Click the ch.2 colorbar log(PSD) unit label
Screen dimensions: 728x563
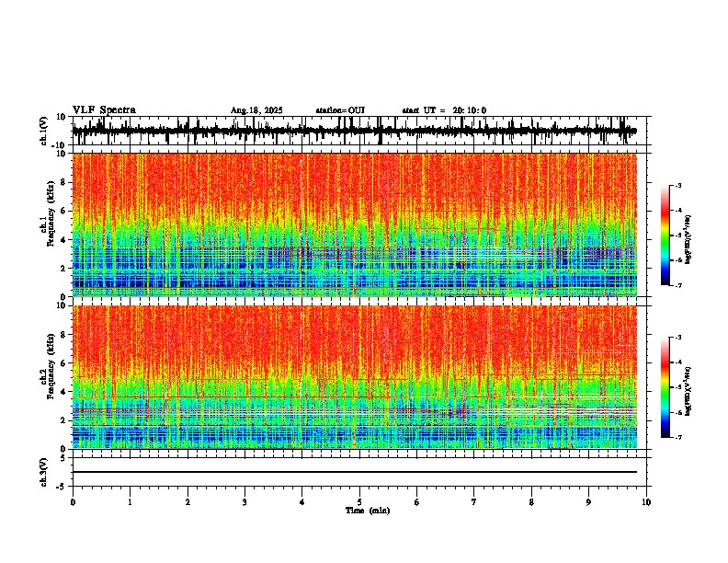tap(688, 392)
